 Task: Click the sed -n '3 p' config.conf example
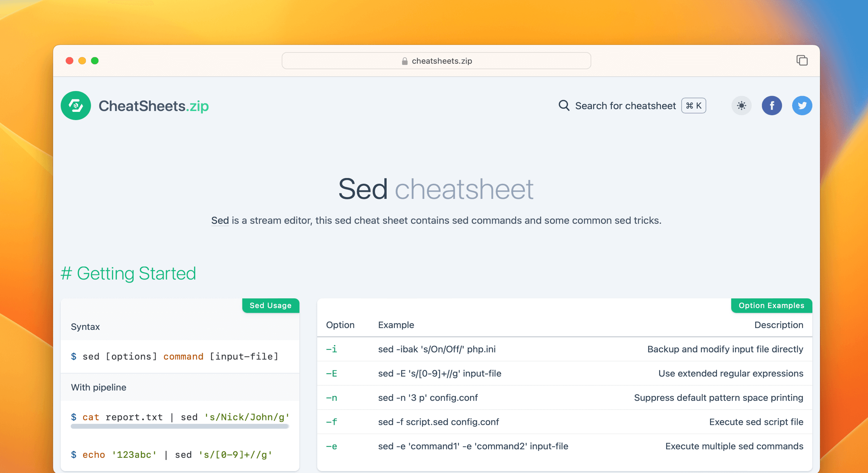click(x=428, y=398)
